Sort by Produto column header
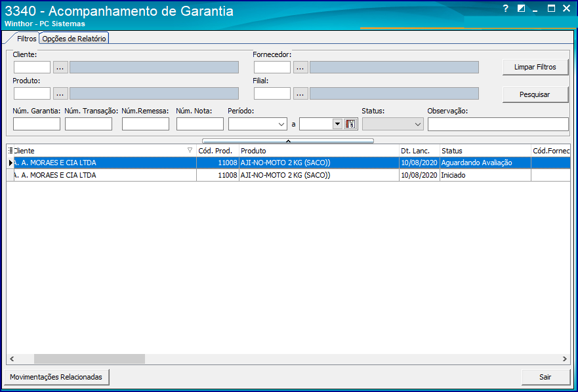Screen dimensions: 578x392 (320, 151)
